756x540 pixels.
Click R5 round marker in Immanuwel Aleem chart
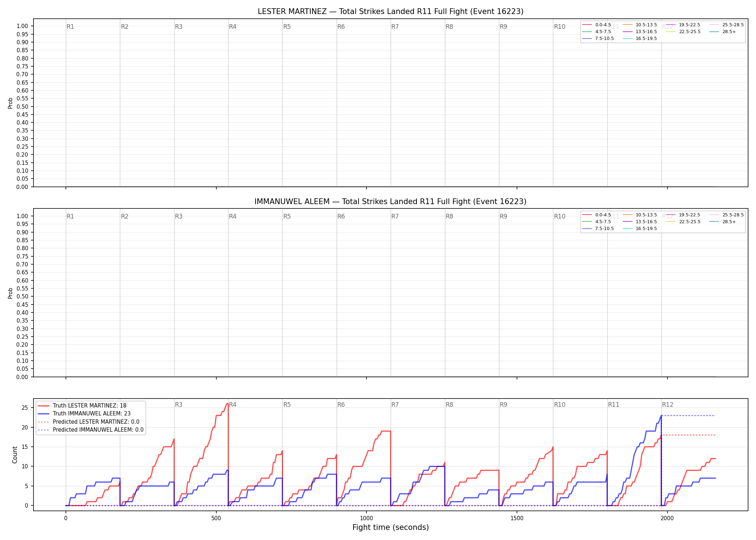click(x=287, y=216)
